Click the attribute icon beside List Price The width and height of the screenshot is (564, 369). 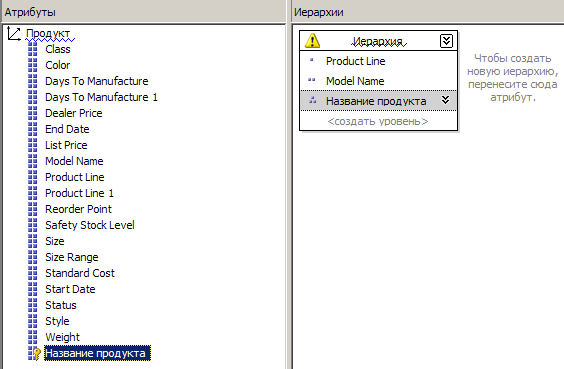point(33,145)
